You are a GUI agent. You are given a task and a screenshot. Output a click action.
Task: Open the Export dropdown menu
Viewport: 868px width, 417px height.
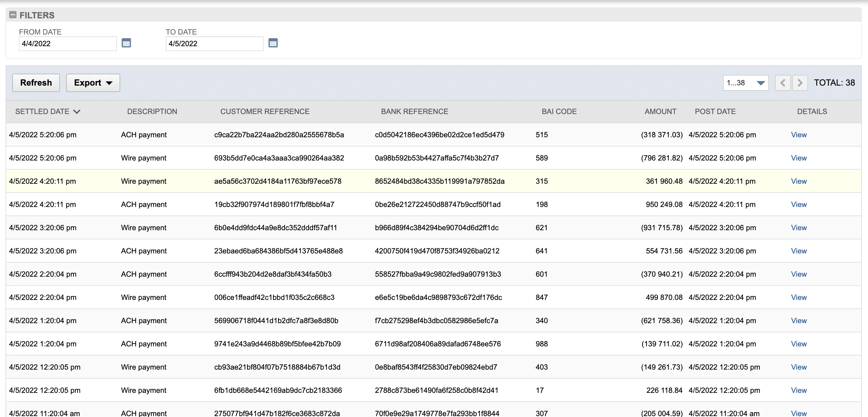[93, 83]
